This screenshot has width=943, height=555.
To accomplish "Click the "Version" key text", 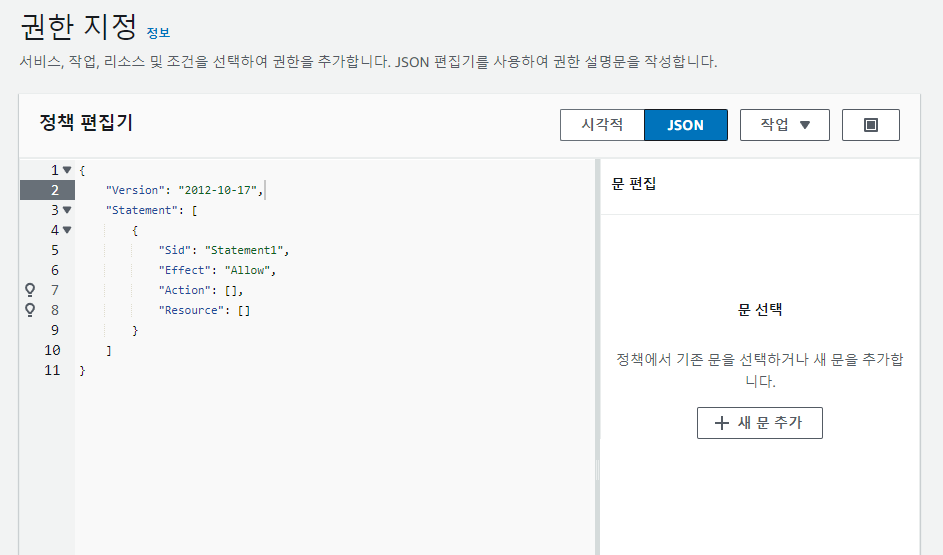I will point(135,190).
